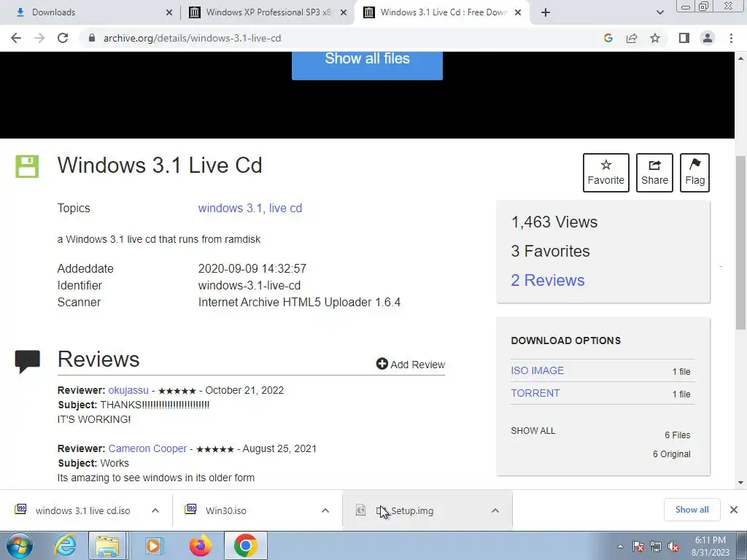Click the site lock icon
Viewport: 747px width, 560px height.
[92, 38]
